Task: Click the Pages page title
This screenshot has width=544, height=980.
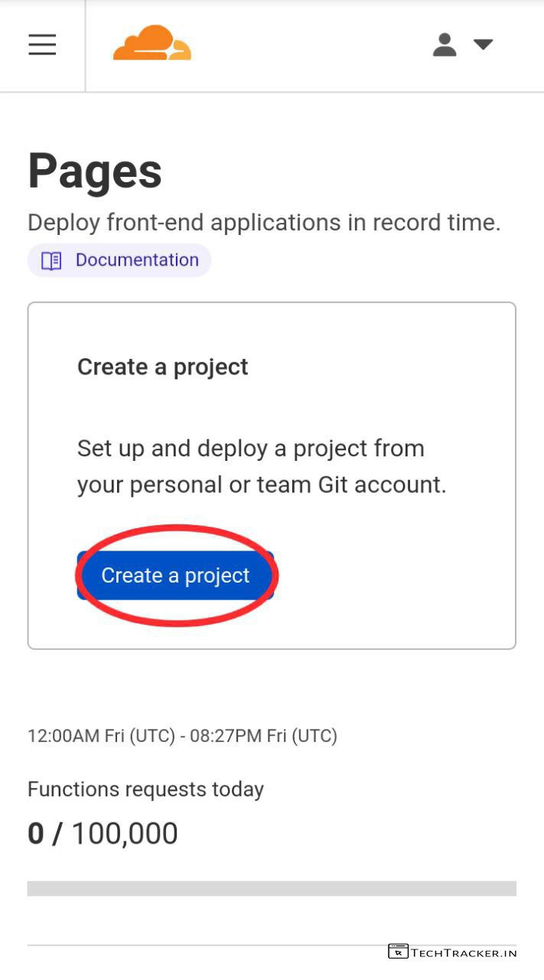Action: (x=95, y=171)
